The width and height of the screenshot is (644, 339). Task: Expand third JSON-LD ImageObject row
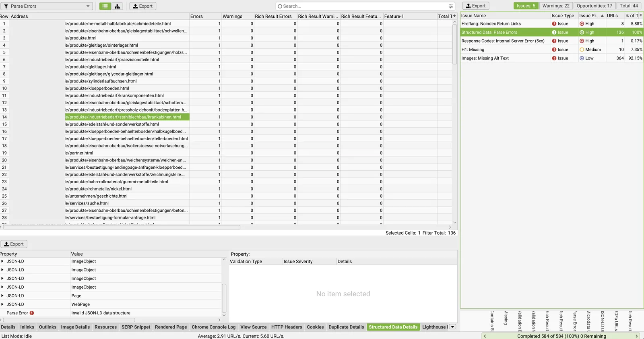click(2, 279)
